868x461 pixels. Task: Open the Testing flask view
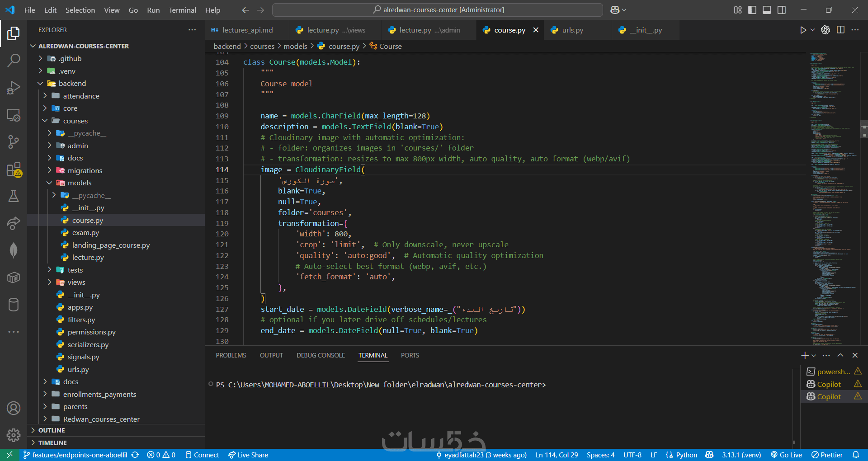point(14,197)
